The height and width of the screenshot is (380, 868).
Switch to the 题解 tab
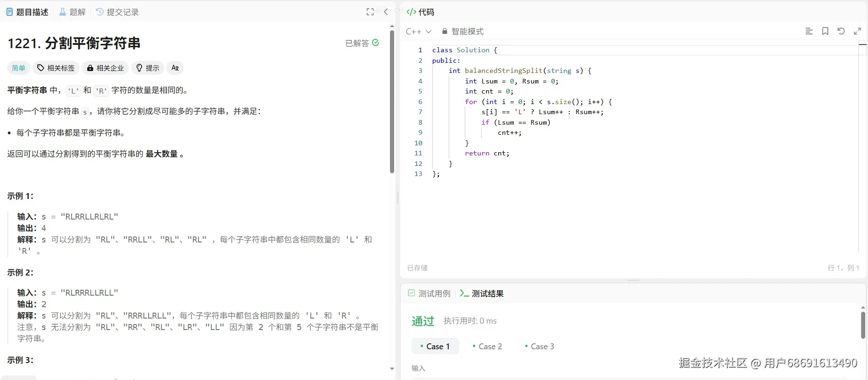click(72, 12)
